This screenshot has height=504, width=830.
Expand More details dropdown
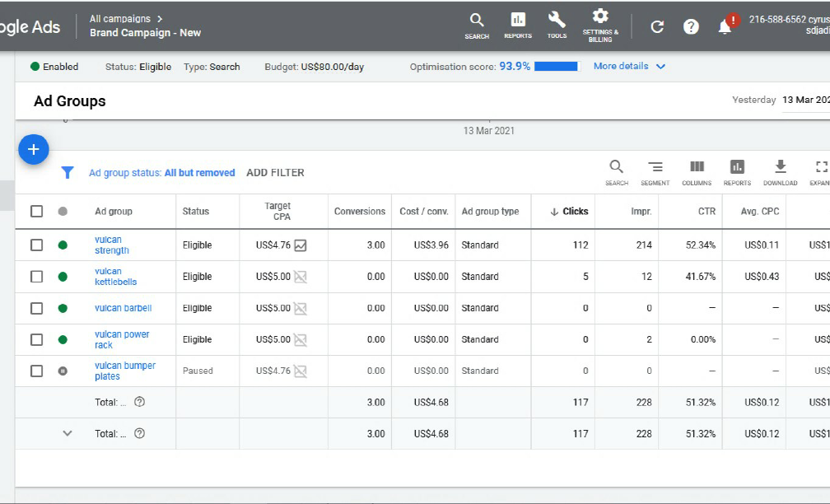tap(629, 66)
